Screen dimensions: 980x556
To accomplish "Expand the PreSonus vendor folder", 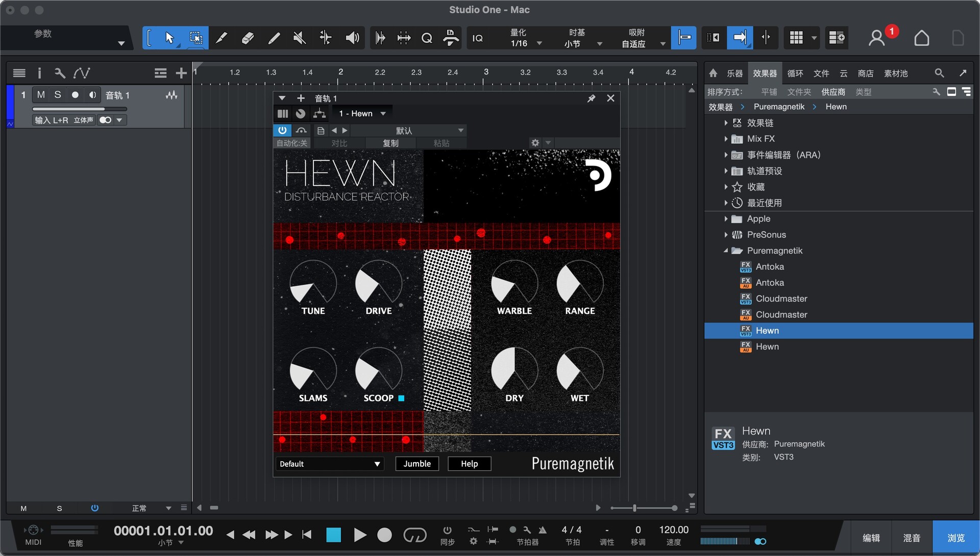I will coord(725,235).
